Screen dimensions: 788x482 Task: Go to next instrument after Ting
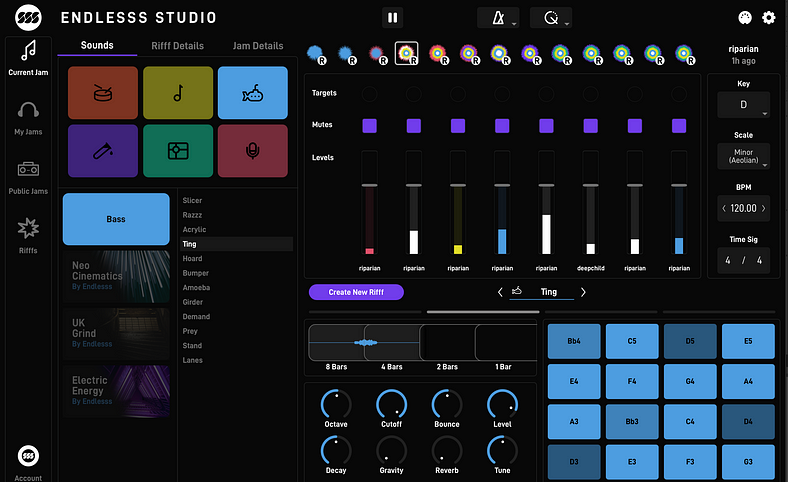[583, 292]
